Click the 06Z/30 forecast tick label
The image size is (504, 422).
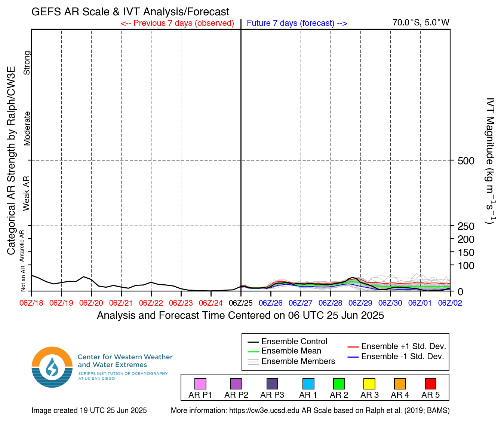click(390, 303)
